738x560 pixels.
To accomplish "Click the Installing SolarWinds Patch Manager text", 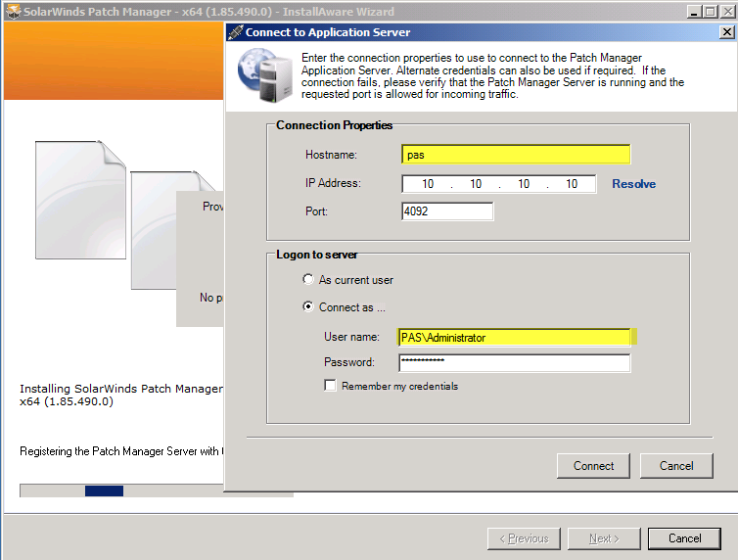I will click(x=121, y=395).
